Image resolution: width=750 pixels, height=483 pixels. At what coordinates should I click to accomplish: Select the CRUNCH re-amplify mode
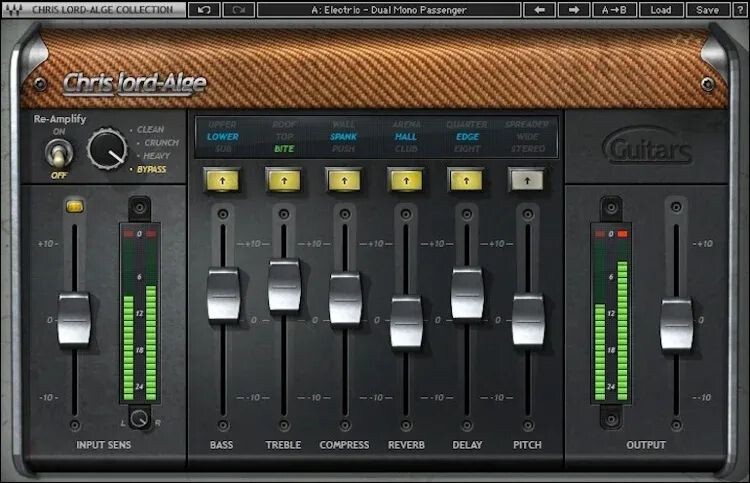click(x=161, y=143)
